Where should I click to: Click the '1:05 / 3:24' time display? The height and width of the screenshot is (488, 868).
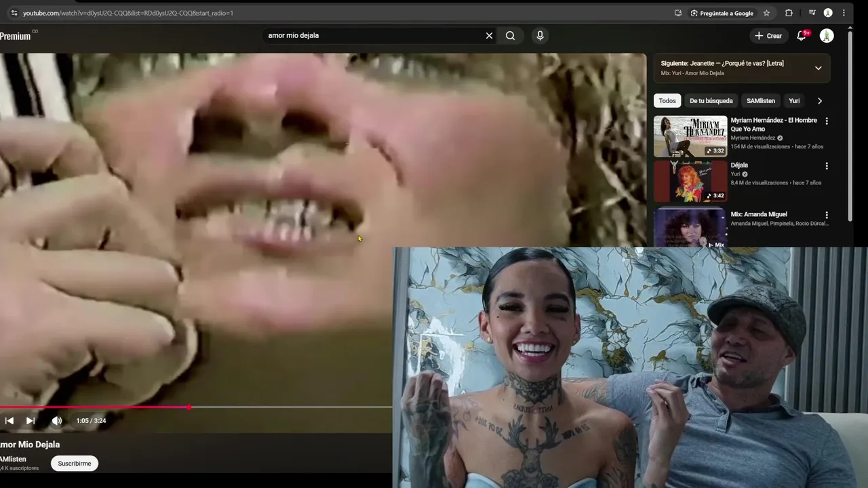[91, 421]
